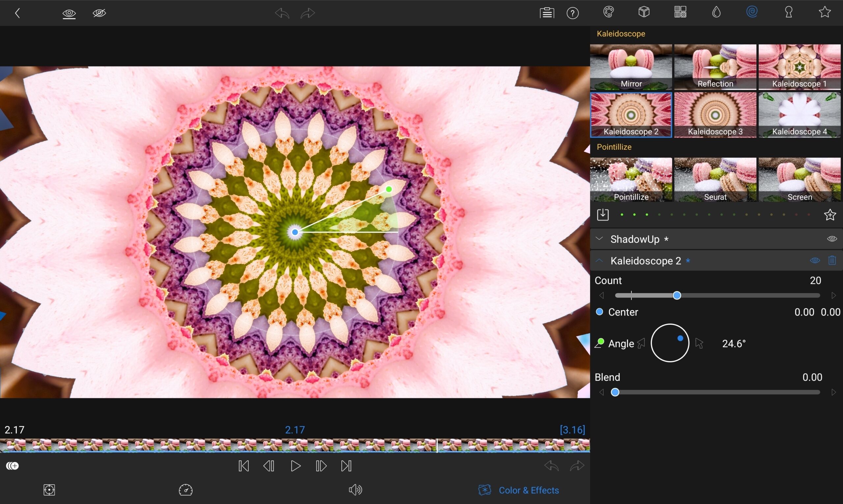Toggle the crossed-out eye preview icon
Screen dimensions: 843x504
coord(99,13)
